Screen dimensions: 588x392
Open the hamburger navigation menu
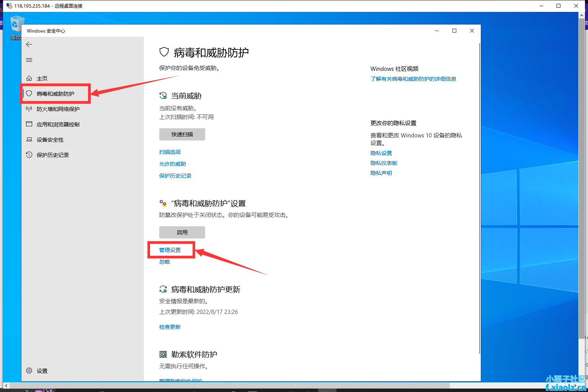29,60
